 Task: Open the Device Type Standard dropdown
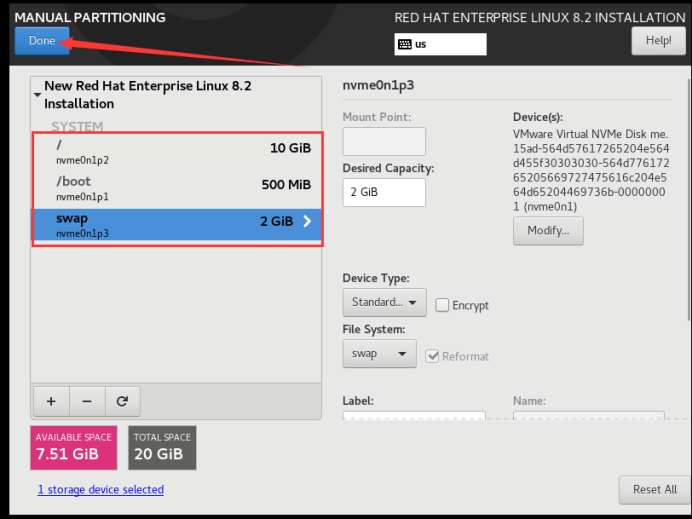(x=384, y=302)
